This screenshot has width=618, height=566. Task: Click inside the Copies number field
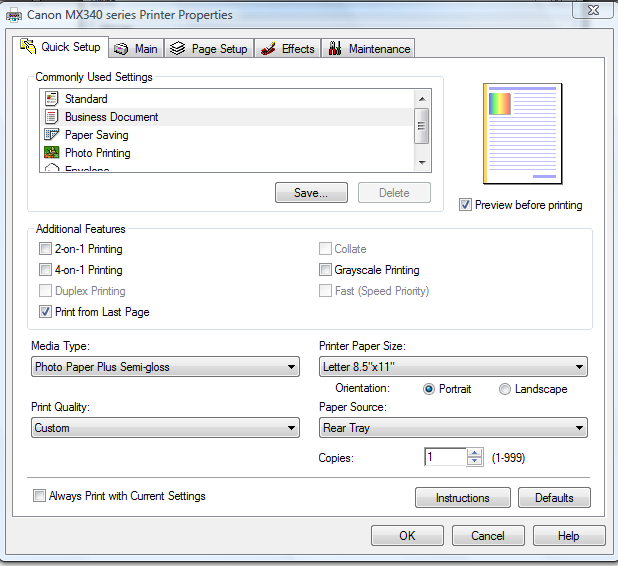(x=445, y=457)
